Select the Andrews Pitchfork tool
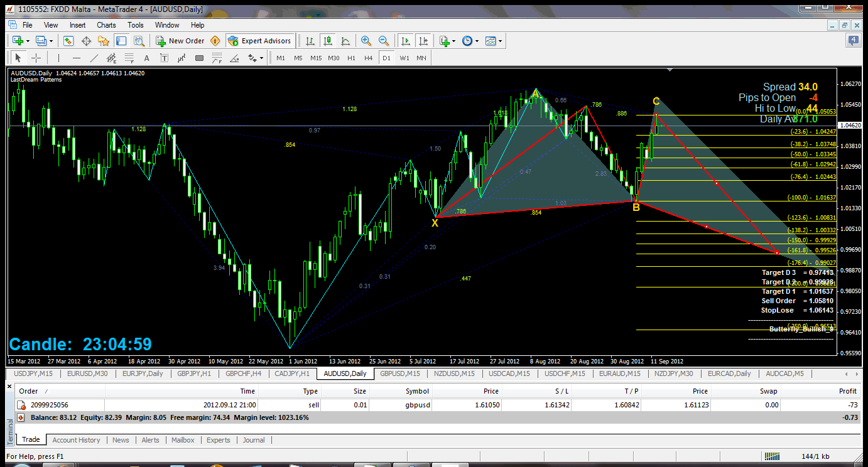The image size is (868, 467). tap(182, 58)
